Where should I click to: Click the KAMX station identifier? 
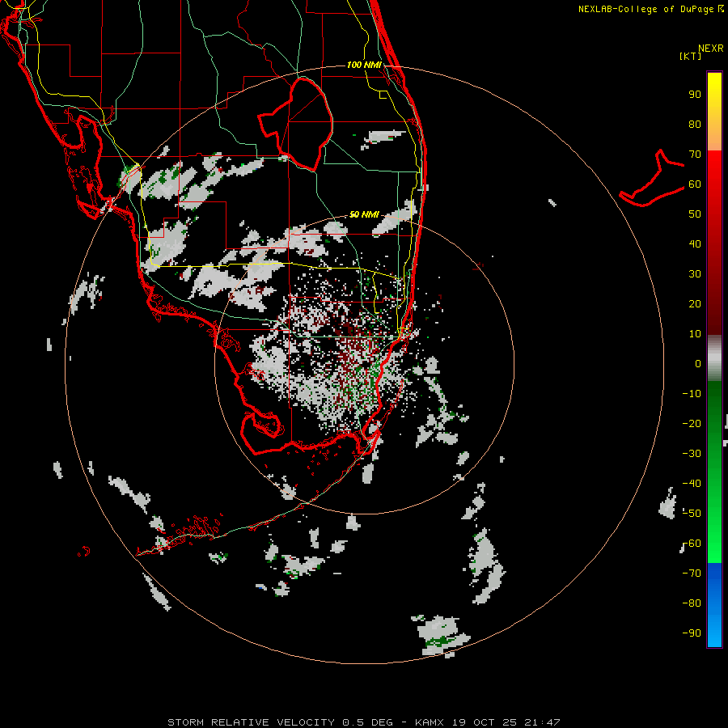click(430, 722)
